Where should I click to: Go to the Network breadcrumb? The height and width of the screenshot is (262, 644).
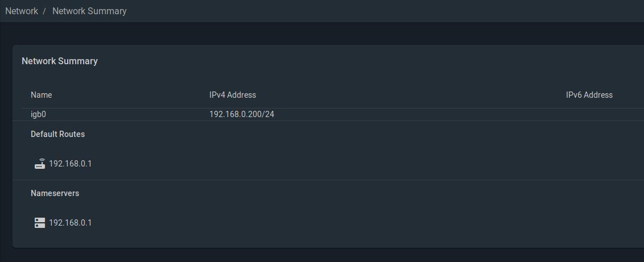click(22, 11)
